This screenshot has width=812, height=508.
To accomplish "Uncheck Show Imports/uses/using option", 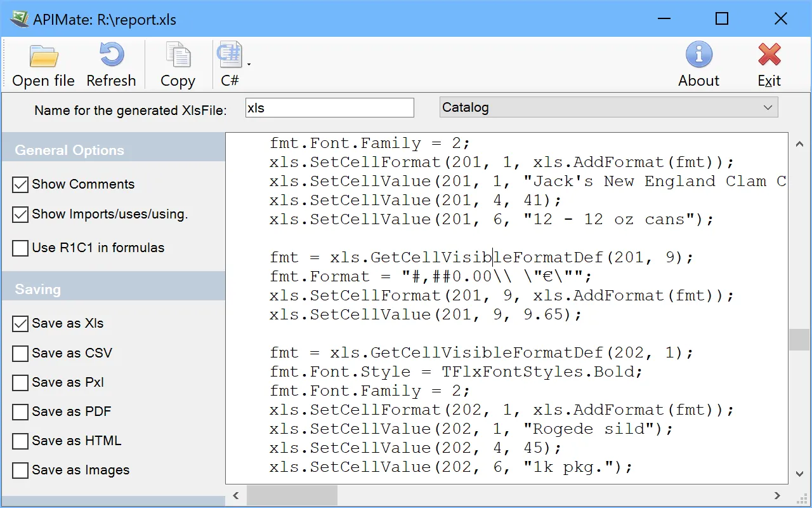I will point(20,215).
